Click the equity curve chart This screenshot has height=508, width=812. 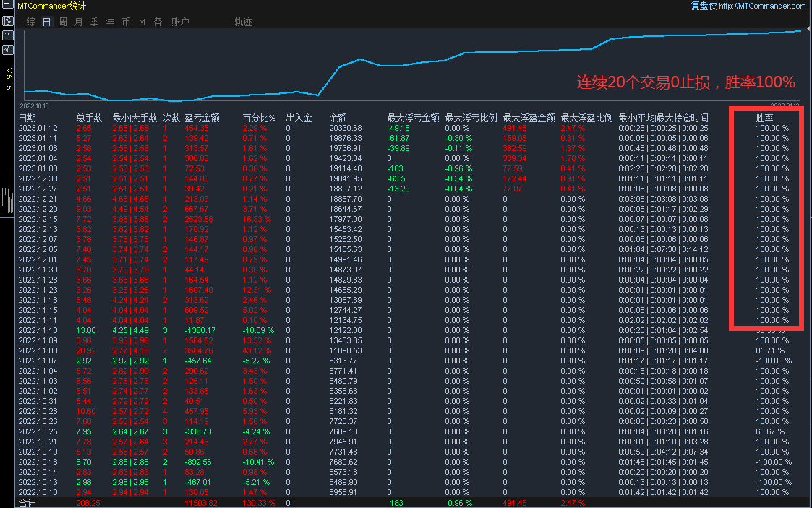click(412, 64)
